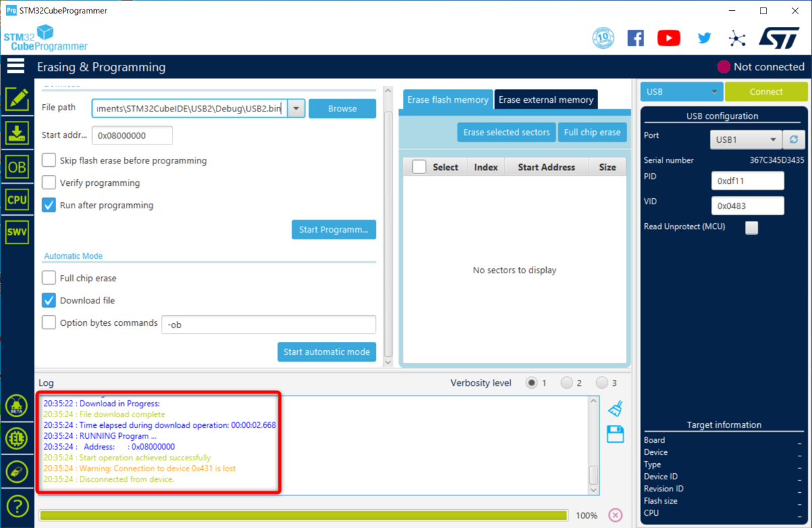The image size is (812, 528).
Task: Click the green Connect button
Action: pyautogui.click(x=766, y=92)
